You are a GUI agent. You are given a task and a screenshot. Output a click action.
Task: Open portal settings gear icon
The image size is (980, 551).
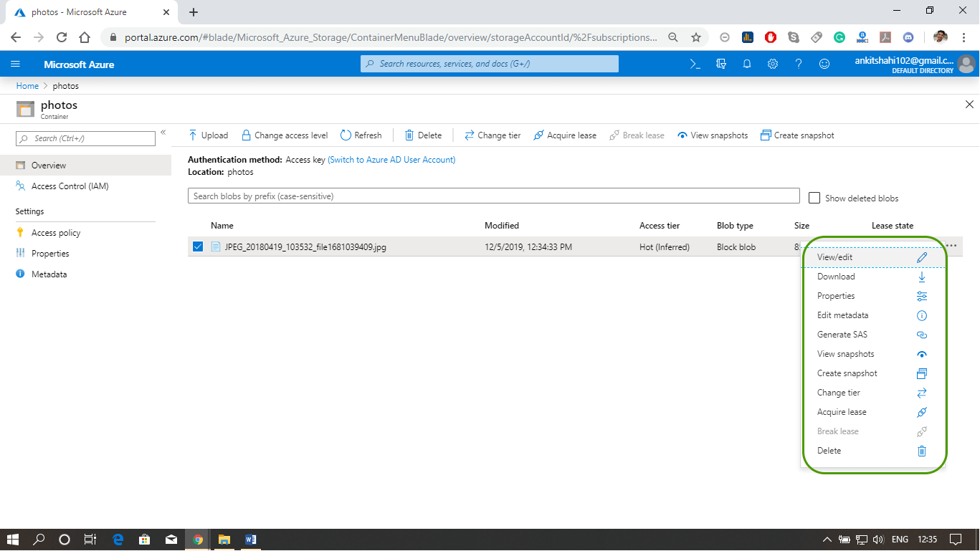point(773,64)
